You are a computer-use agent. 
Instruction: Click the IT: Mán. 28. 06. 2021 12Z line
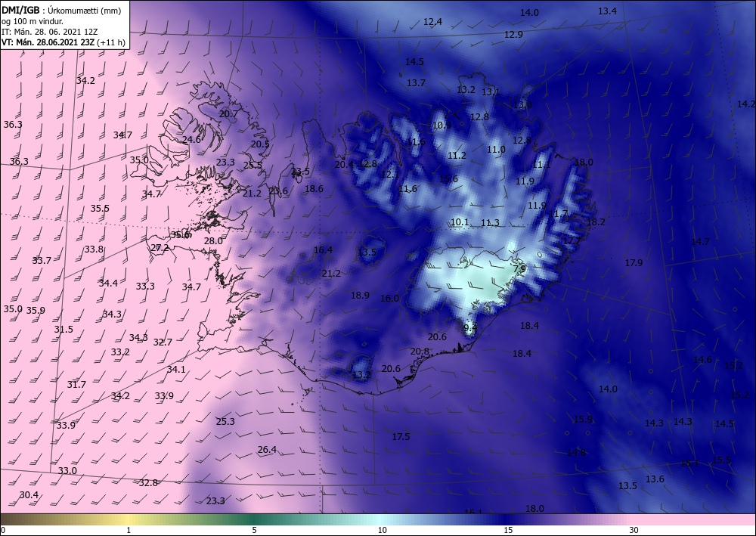coord(50,31)
